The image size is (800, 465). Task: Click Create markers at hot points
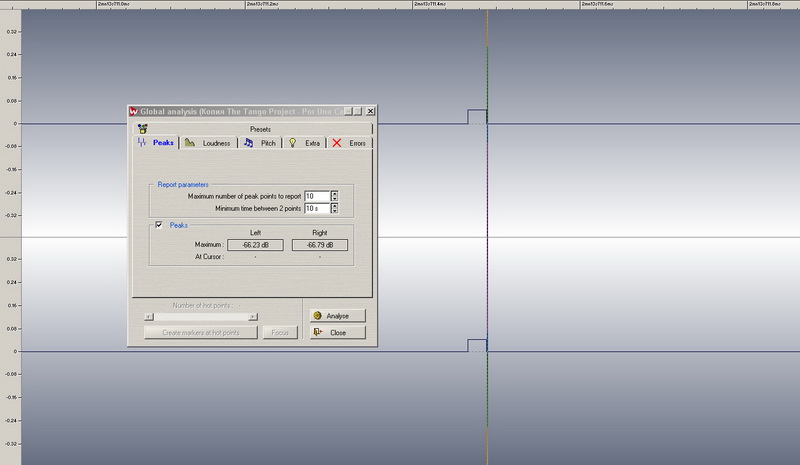click(x=201, y=333)
